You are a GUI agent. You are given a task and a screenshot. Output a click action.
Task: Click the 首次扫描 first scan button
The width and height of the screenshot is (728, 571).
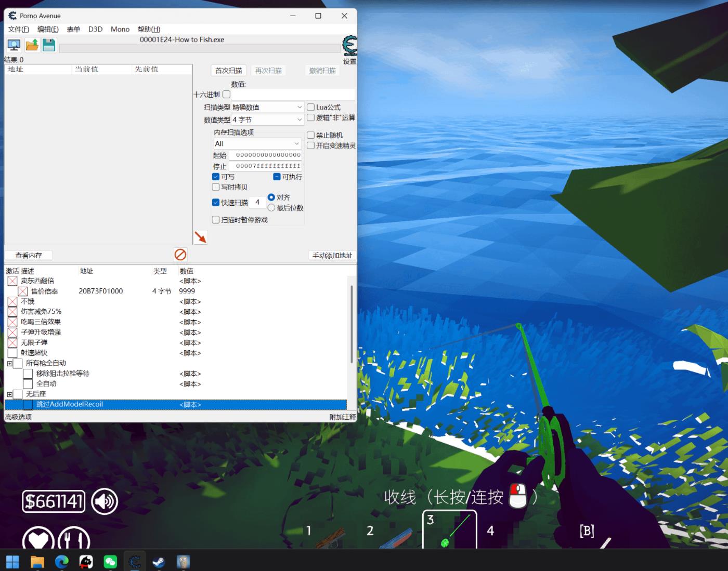click(x=229, y=71)
